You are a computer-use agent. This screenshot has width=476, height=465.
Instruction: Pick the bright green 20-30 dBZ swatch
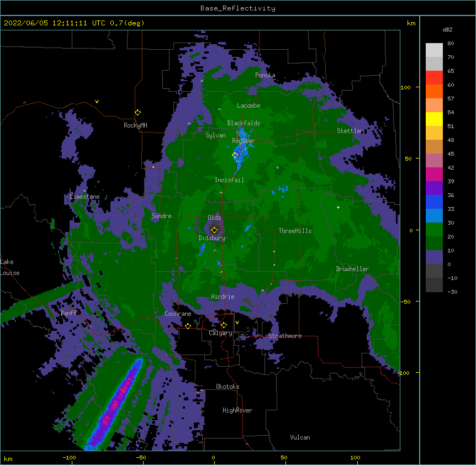point(434,230)
